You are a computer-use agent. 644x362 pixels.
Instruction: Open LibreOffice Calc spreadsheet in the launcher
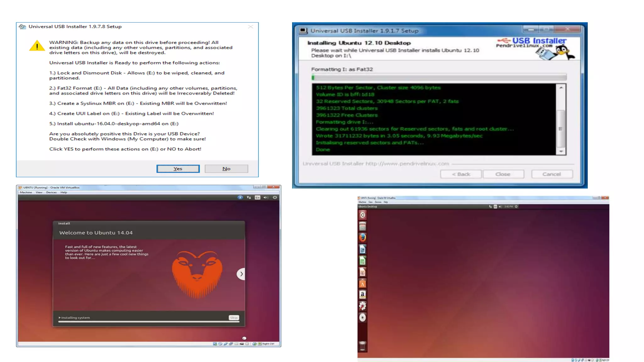click(x=362, y=261)
